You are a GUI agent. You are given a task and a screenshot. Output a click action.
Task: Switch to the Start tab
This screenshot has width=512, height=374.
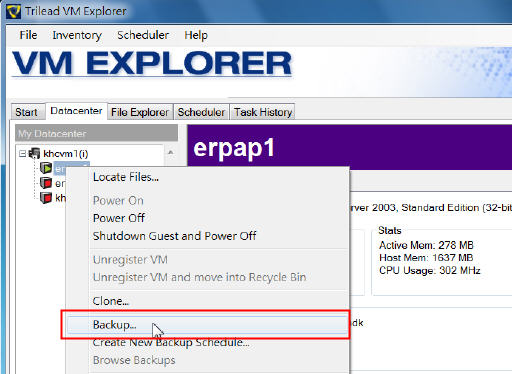tap(26, 112)
